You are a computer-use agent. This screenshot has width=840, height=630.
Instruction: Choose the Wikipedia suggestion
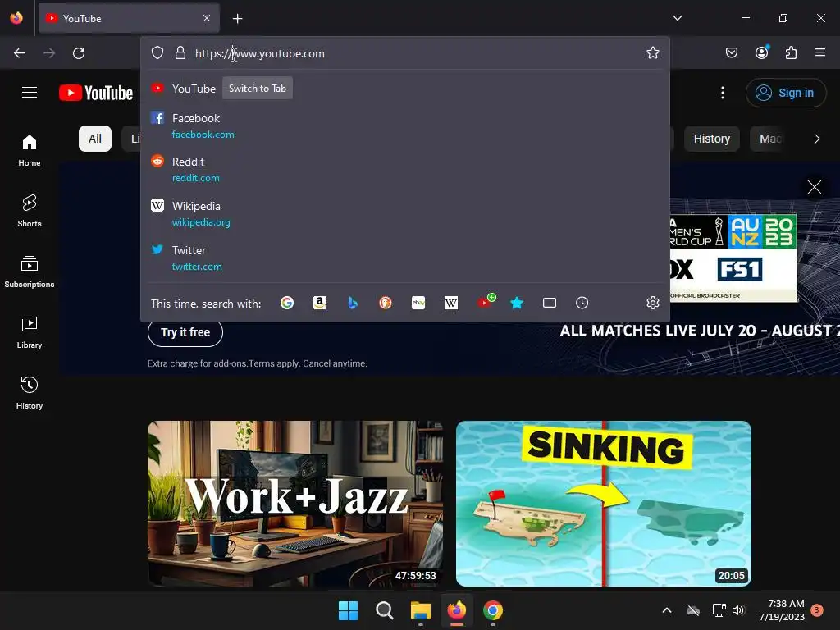(x=404, y=213)
